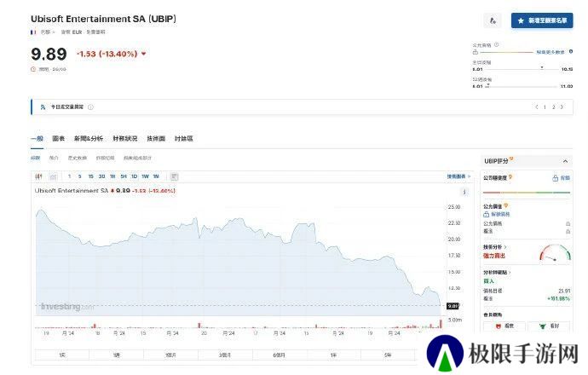588x375 pixels.
Task: Set chart interval to 1 minute
Action: point(69,176)
